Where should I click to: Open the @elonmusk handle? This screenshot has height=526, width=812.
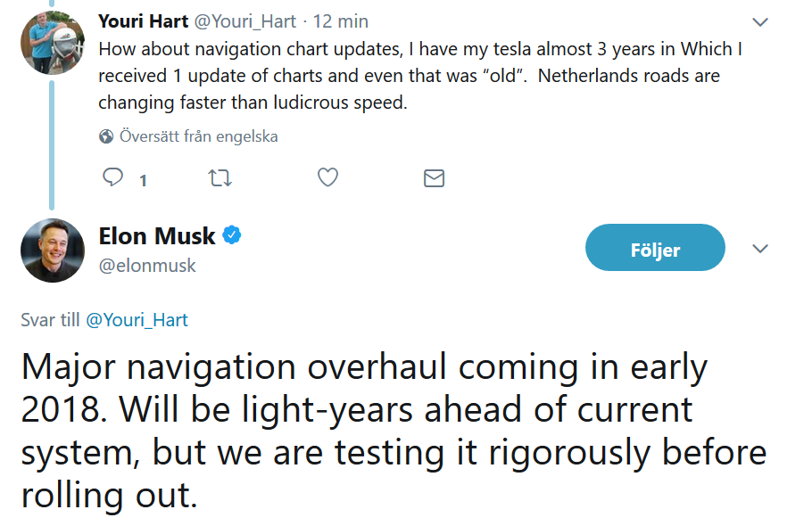click(x=147, y=266)
